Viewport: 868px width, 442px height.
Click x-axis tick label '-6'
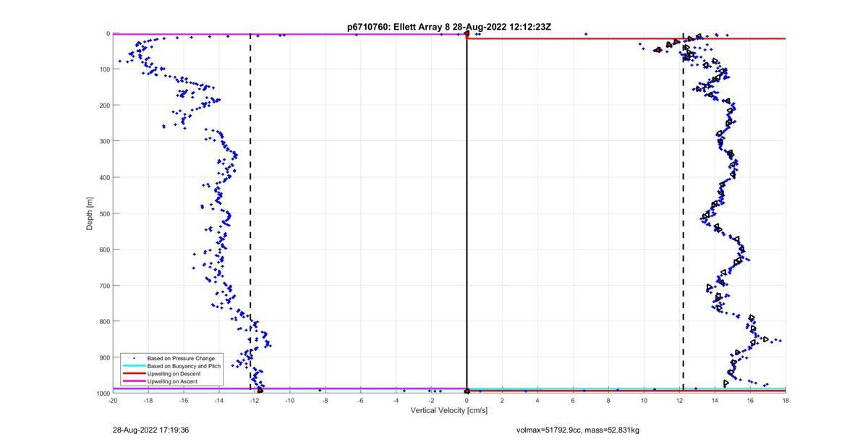(361, 400)
